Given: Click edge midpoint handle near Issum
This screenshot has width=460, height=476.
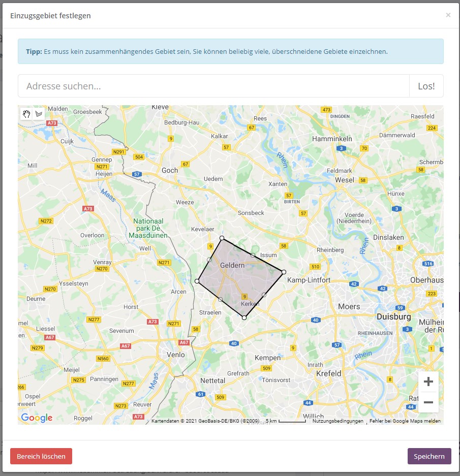Looking at the screenshot, I should point(253,255).
